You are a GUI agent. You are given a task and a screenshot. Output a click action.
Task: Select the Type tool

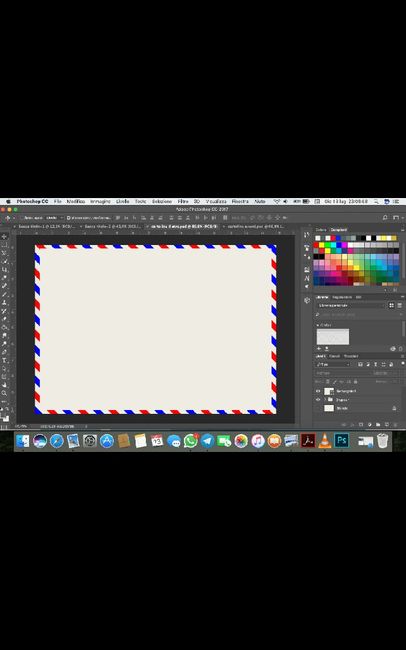pos(4,359)
